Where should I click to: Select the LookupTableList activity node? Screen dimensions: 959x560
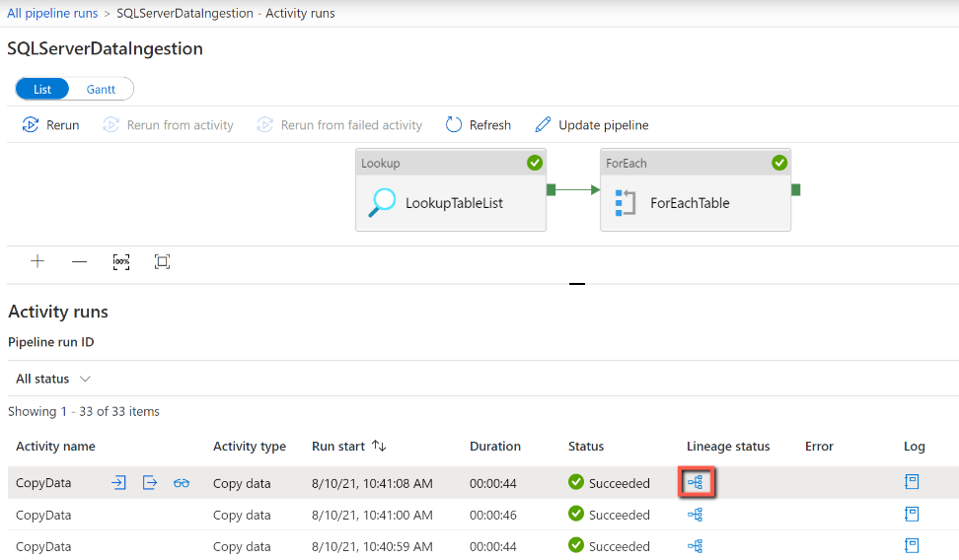(x=451, y=190)
